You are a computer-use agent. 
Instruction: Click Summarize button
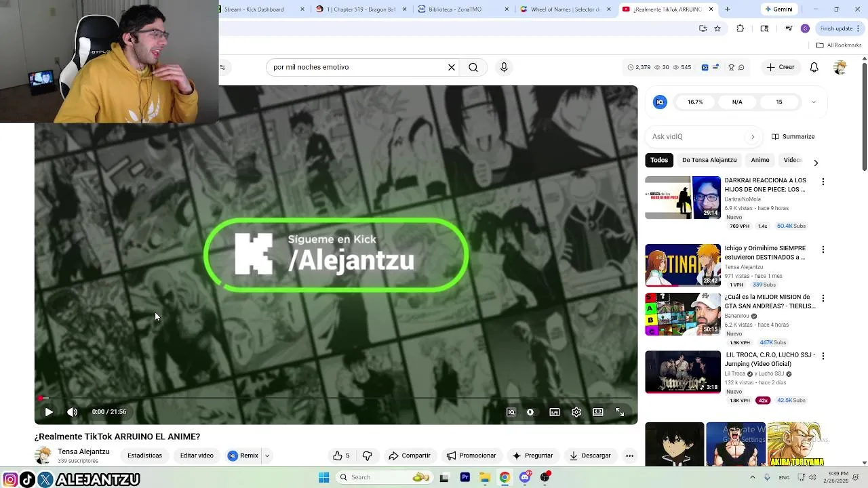pos(793,136)
